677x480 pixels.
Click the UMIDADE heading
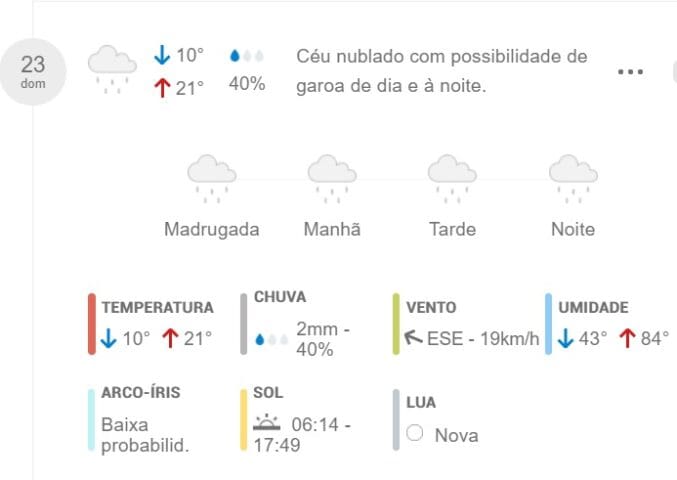(x=593, y=307)
